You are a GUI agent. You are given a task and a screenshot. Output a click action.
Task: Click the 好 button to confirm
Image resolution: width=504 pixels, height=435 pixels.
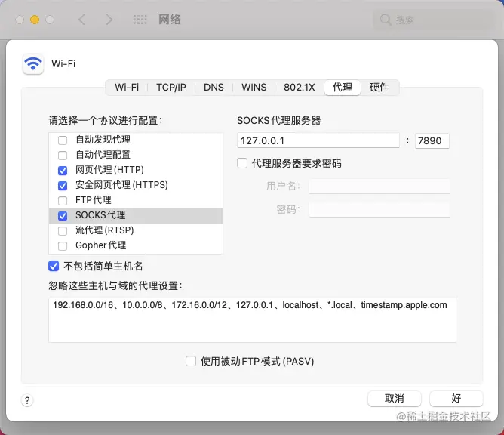coord(456,398)
